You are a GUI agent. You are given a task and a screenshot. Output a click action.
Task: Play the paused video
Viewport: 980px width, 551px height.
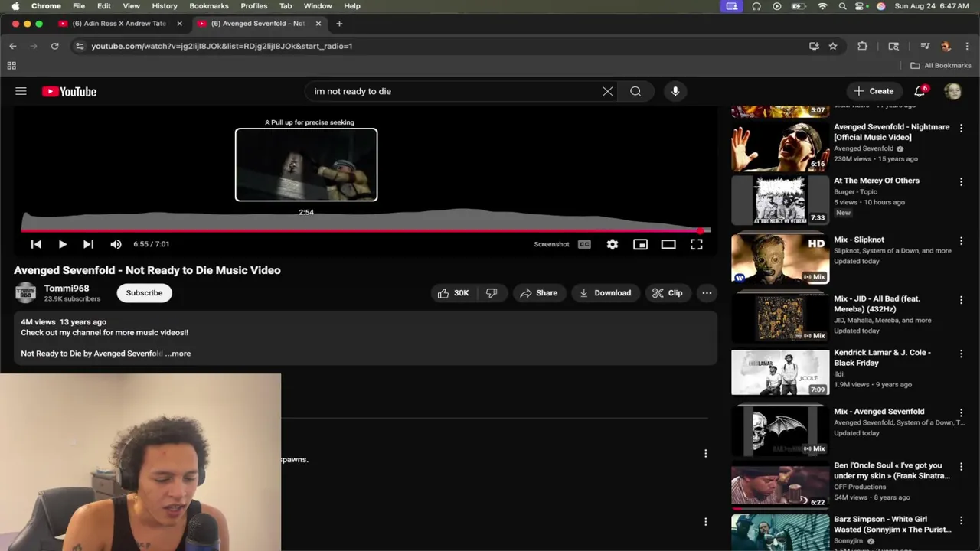(62, 244)
